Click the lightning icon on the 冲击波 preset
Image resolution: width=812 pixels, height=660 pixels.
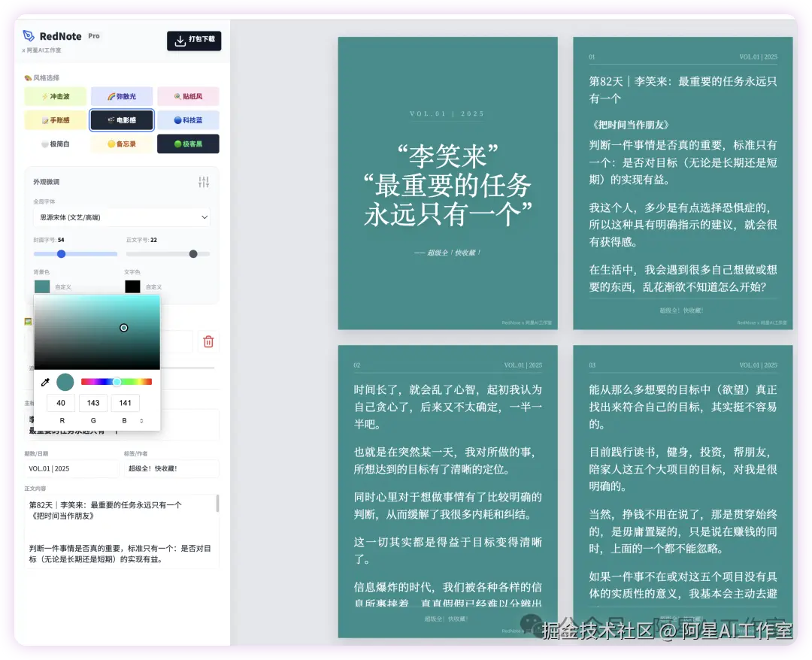(x=44, y=97)
